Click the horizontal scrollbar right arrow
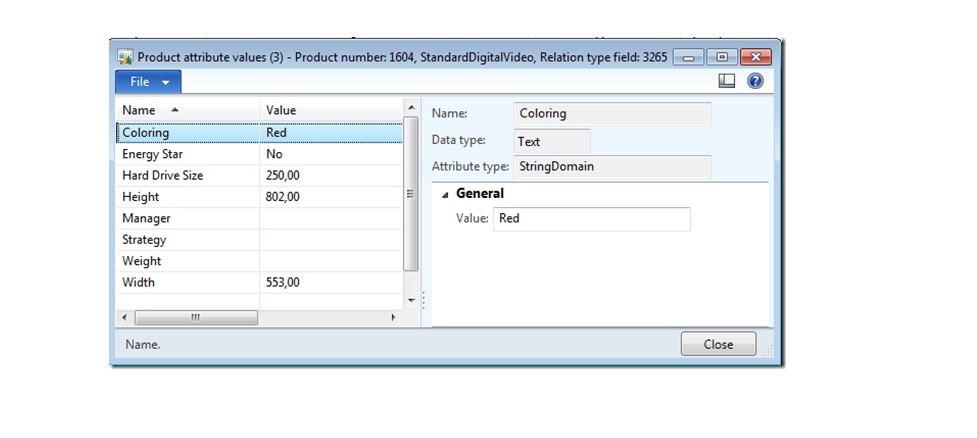 [x=393, y=318]
